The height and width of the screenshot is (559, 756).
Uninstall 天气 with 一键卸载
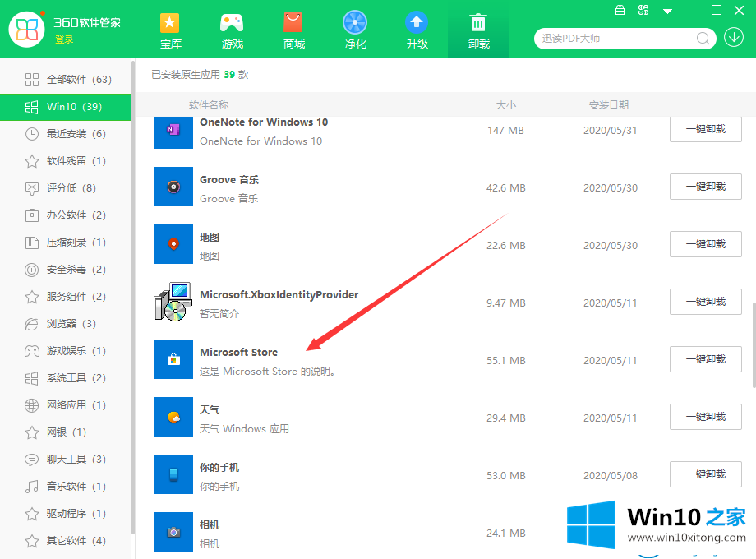tap(705, 417)
